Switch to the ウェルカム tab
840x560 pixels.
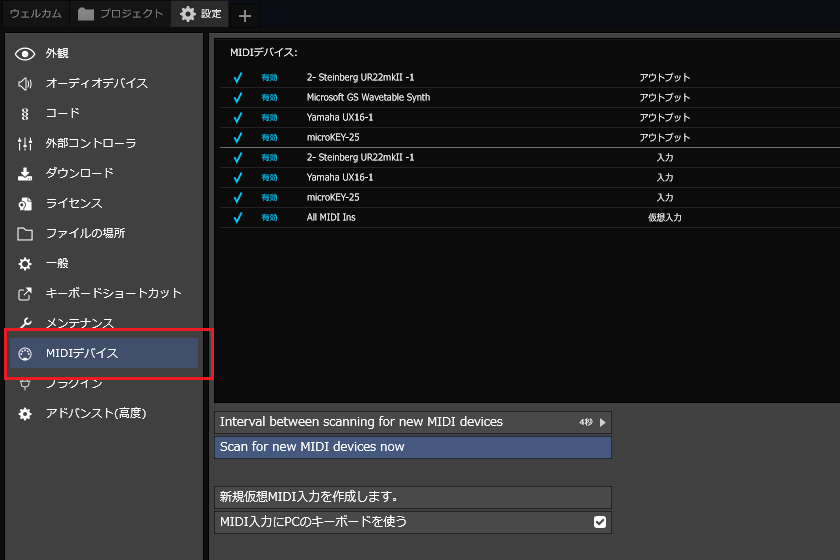35,14
